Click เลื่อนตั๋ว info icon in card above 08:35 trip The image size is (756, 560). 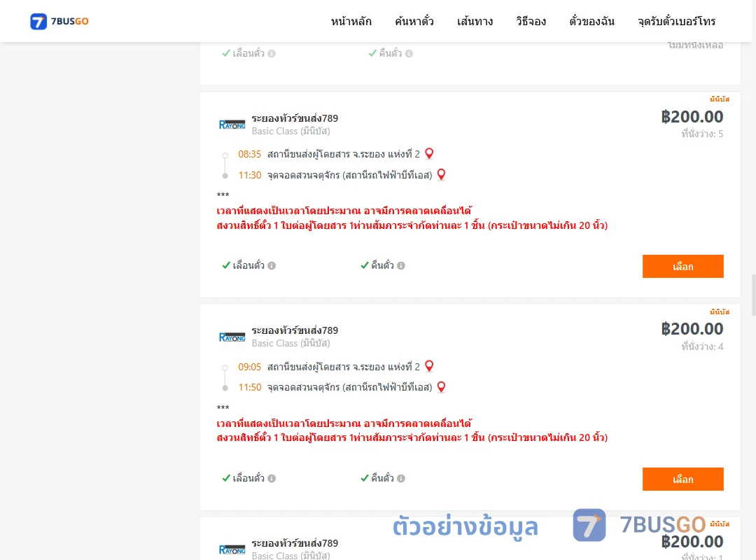tap(272, 53)
